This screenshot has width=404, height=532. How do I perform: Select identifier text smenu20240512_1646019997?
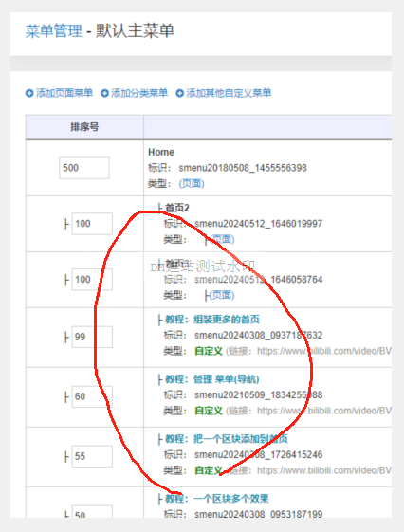pos(259,224)
